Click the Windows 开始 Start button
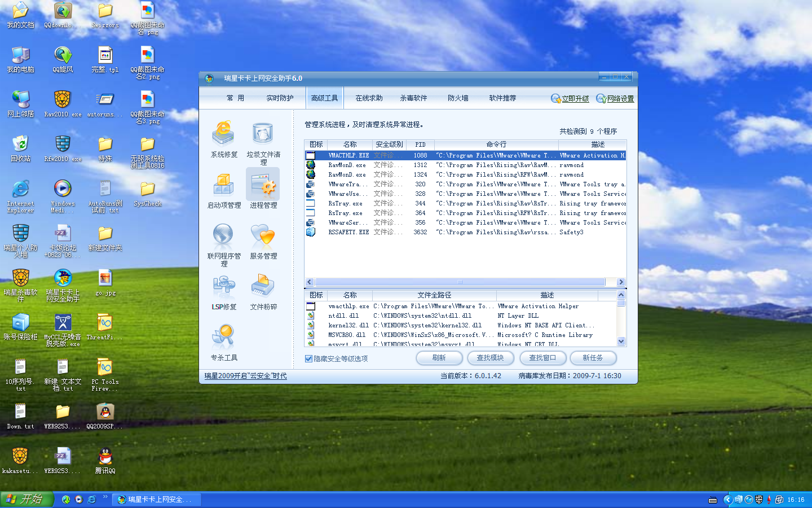 pos(27,499)
